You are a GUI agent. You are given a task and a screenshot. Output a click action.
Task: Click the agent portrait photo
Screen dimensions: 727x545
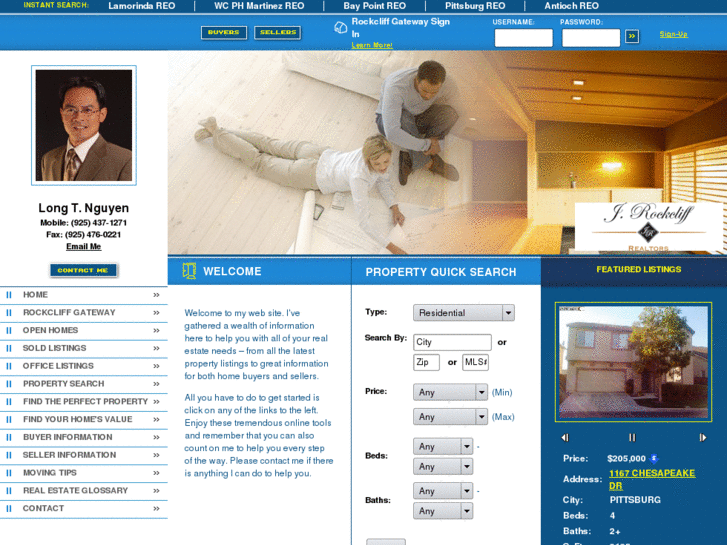click(84, 125)
